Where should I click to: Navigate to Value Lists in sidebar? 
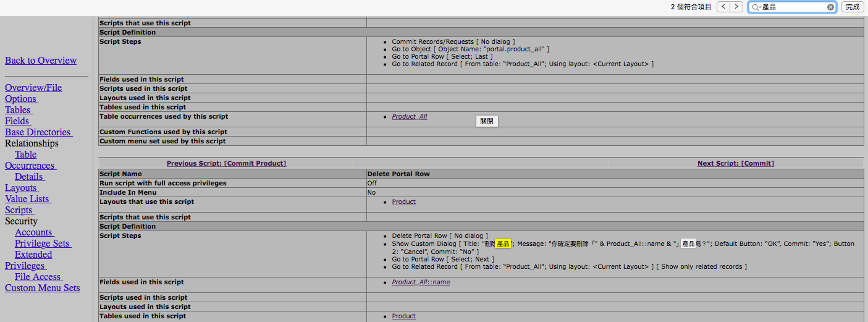(x=27, y=199)
